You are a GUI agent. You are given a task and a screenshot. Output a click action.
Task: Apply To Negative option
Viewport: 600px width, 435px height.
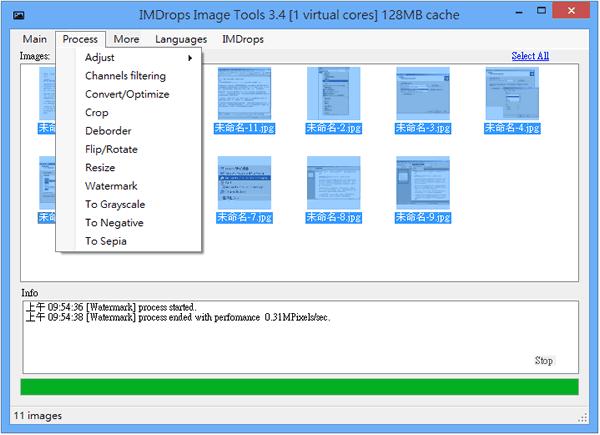point(129,223)
